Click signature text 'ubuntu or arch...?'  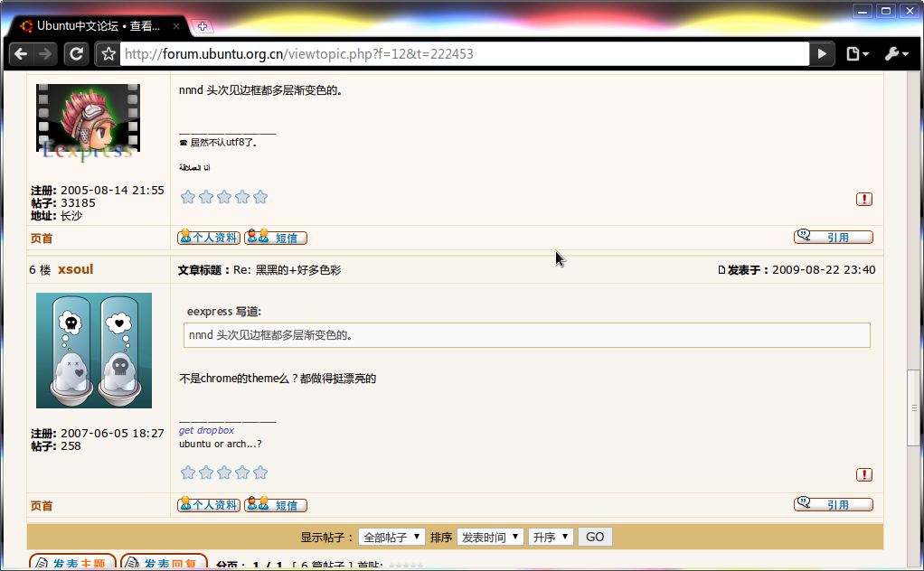click(x=221, y=444)
